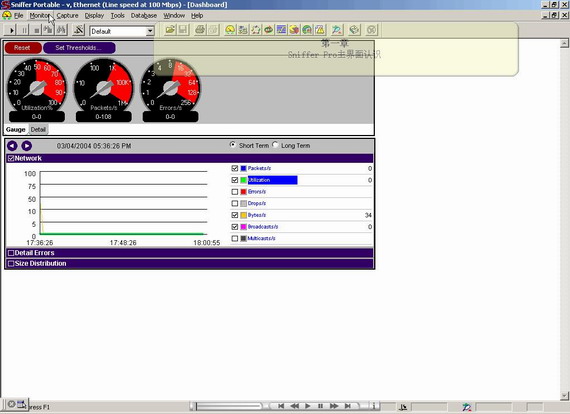
Task: Open the Monitor menu
Action: click(40, 16)
